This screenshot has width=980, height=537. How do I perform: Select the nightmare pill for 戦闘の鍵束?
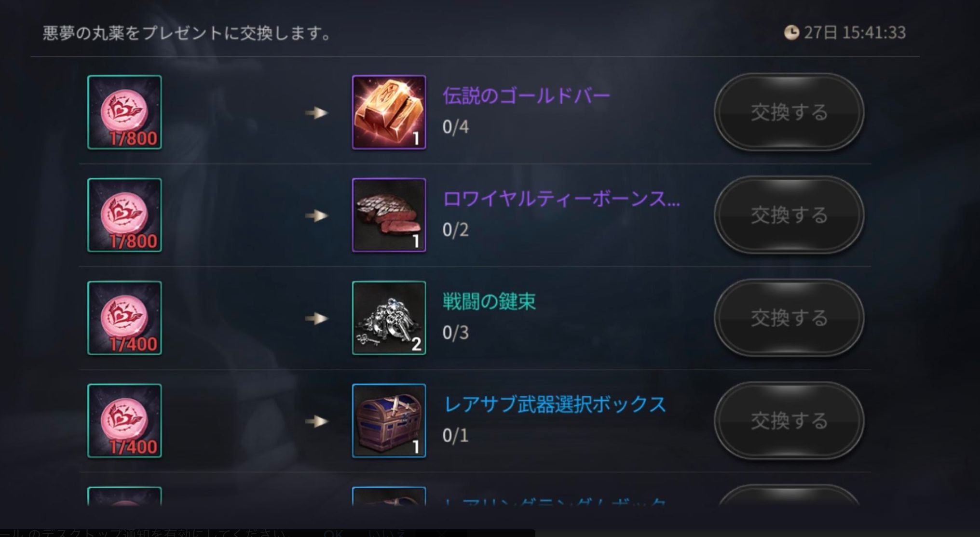pyautogui.click(x=124, y=318)
